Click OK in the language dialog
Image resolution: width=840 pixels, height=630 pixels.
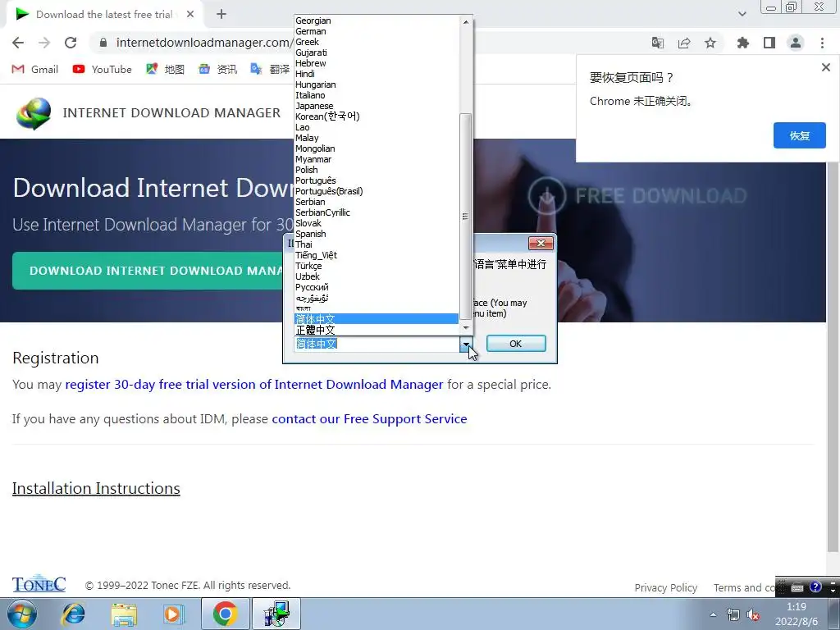pos(516,344)
